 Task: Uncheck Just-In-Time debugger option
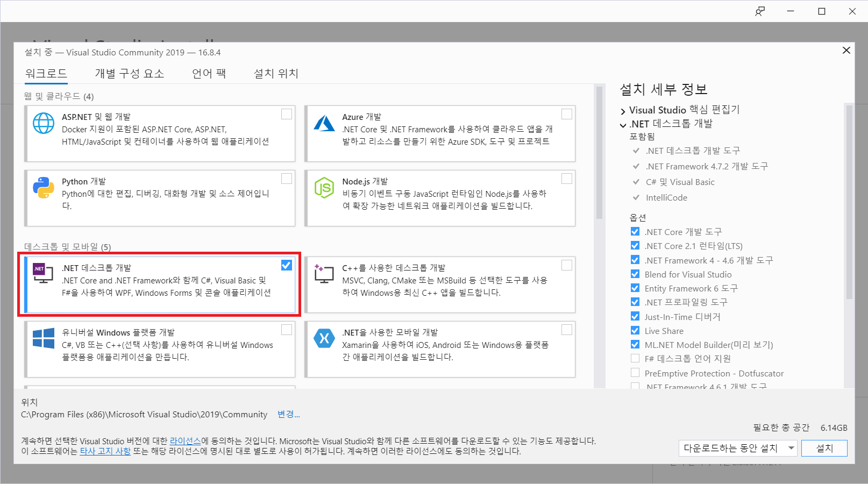point(635,316)
